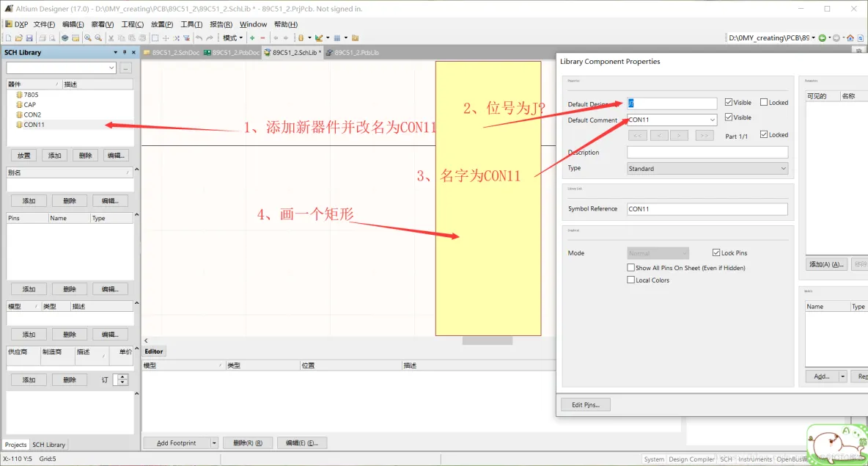Click the Edit Pins... button
The image size is (868, 466).
click(586, 404)
